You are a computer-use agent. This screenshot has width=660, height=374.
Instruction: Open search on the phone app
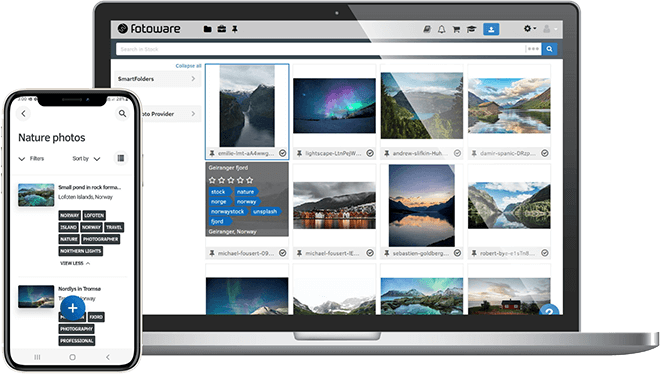[122, 113]
